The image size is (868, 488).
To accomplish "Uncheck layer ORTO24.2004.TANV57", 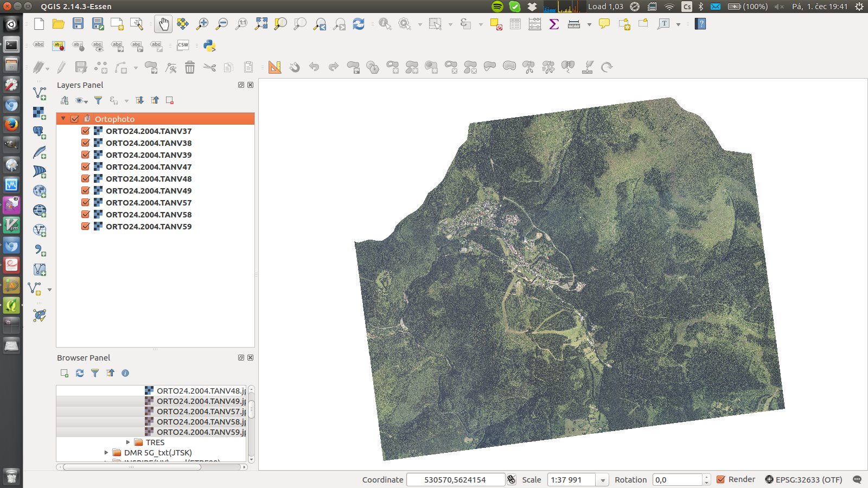I will point(85,202).
